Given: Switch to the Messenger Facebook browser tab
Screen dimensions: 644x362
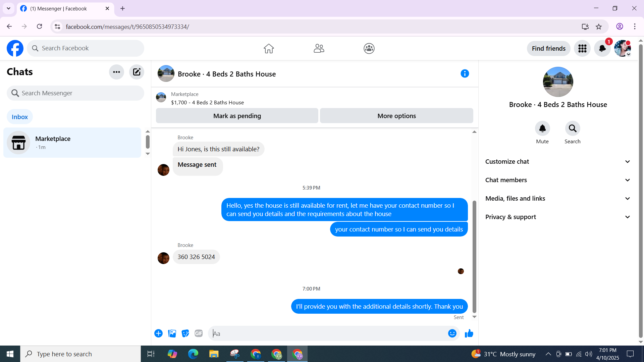Looking at the screenshot, I should 65,9.
